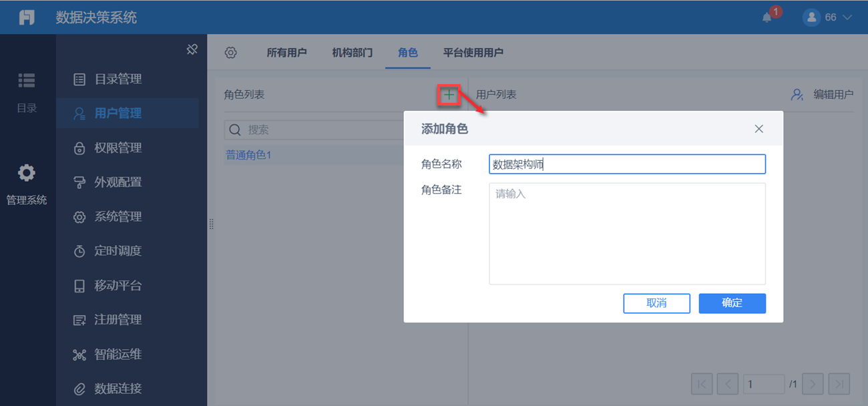
Task: Select 普通角色1 in the role list
Action: pyautogui.click(x=248, y=155)
